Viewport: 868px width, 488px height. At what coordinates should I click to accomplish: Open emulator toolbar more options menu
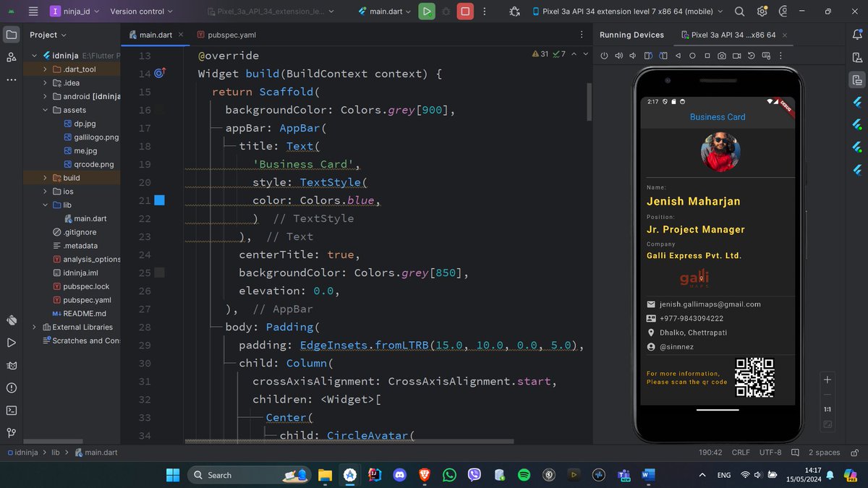pyautogui.click(x=779, y=56)
